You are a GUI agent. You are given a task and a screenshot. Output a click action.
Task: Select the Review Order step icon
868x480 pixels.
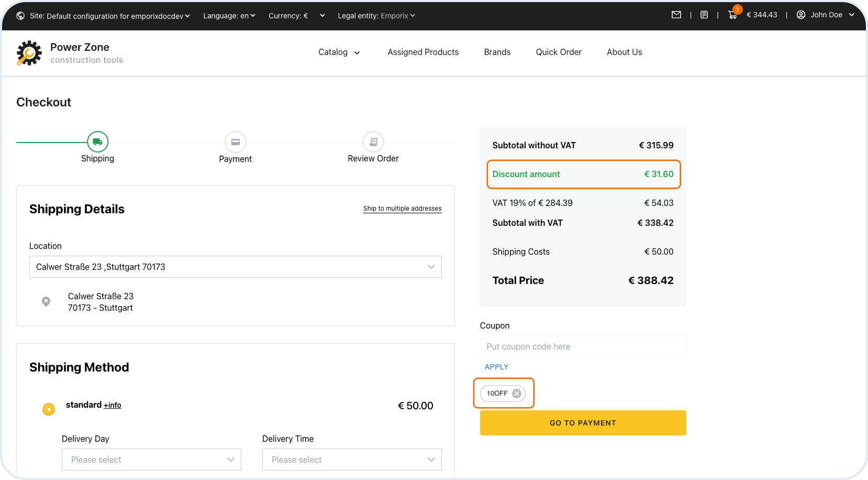[373, 141]
